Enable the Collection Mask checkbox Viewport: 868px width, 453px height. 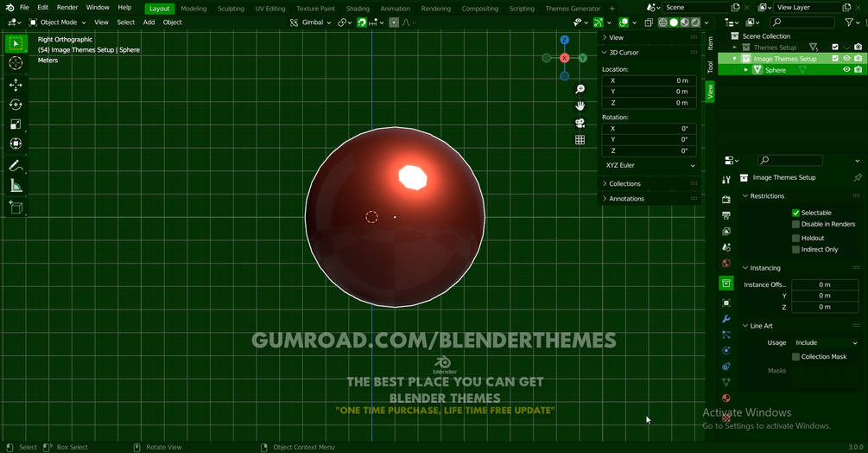pyautogui.click(x=795, y=357)
